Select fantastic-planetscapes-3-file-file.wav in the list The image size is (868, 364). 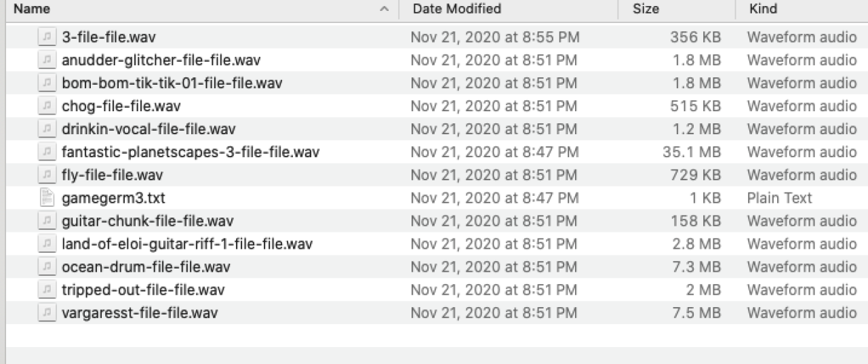tap(190, 152)
